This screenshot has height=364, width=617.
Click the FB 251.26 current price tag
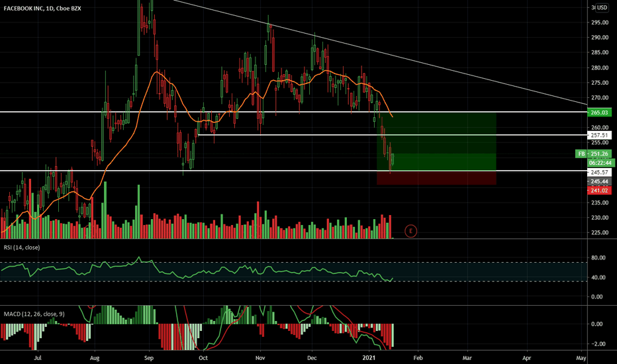coord(593,154)
